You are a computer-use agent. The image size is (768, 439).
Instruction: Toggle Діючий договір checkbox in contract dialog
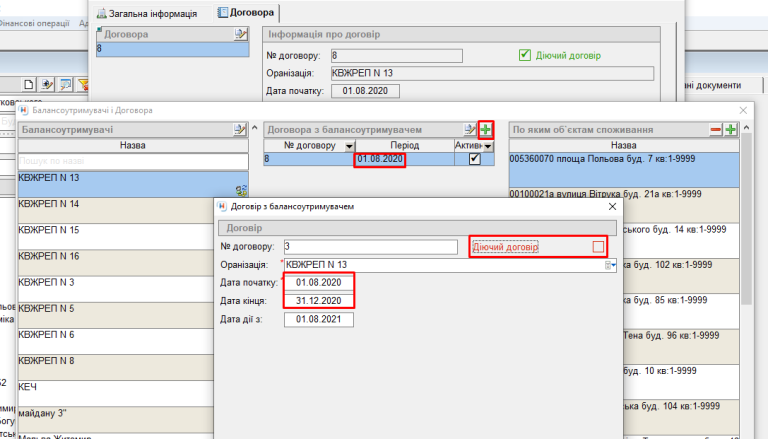click(x=598, y=246)
